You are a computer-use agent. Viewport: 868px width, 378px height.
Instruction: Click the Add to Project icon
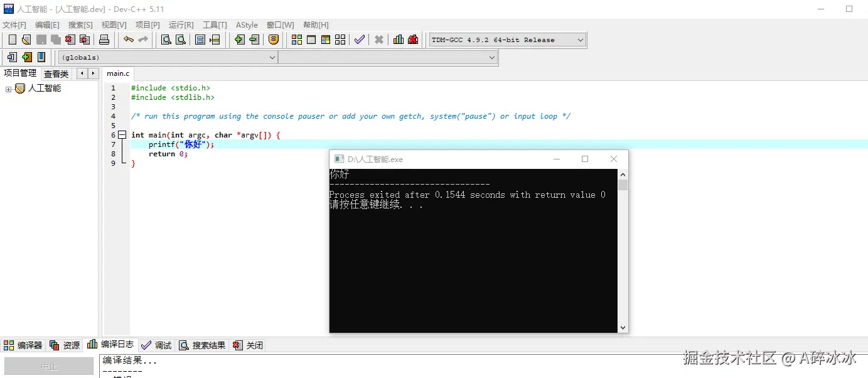(x=239, y=40)
